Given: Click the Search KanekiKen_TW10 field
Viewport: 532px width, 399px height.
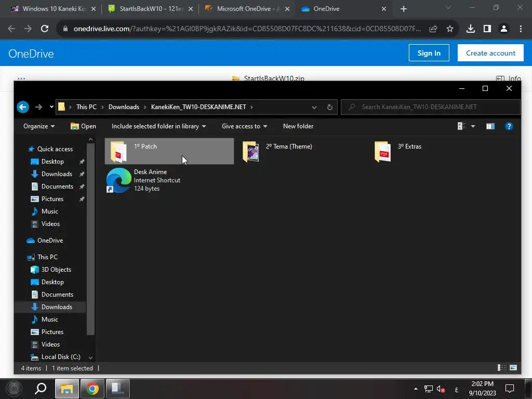Looking at the screenshot, I should (431, 107).
